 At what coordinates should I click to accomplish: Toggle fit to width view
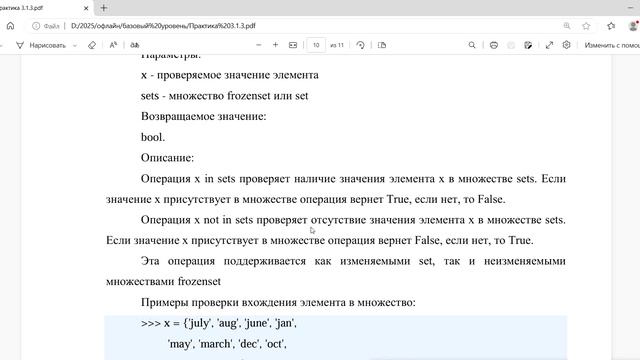click(293, 45)
